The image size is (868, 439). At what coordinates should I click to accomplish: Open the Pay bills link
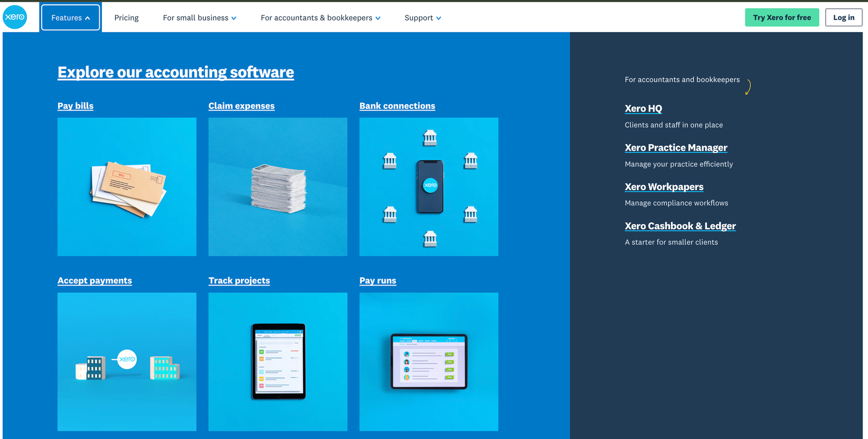pos(75,106)
